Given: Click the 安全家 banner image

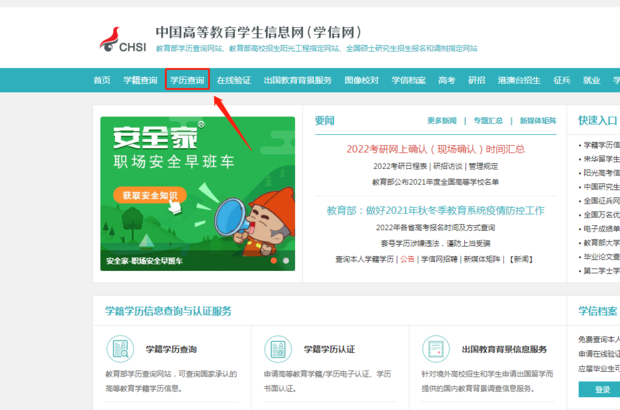Looking at the screenshot, I should point(198,194).
